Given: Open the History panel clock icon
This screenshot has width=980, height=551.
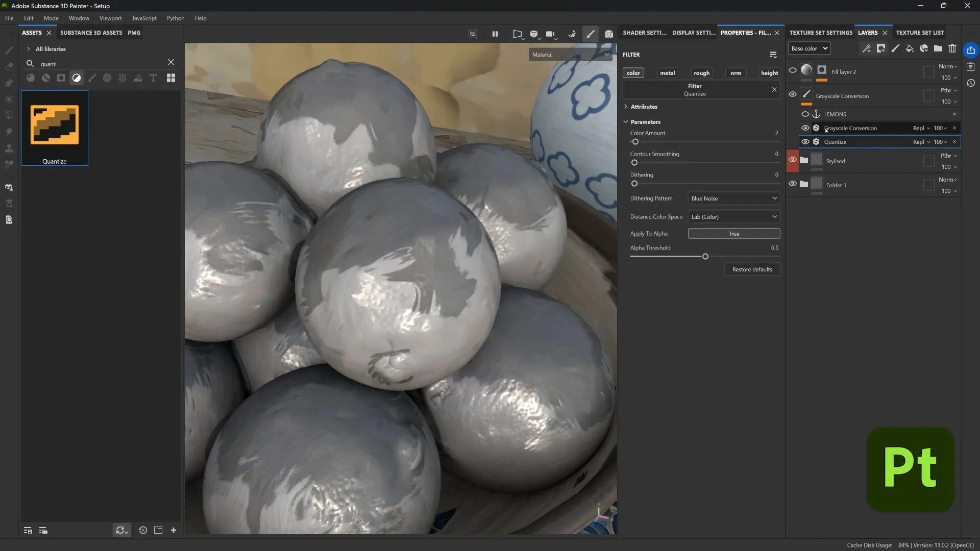Looking at the screenshot, I should (971, 83).
